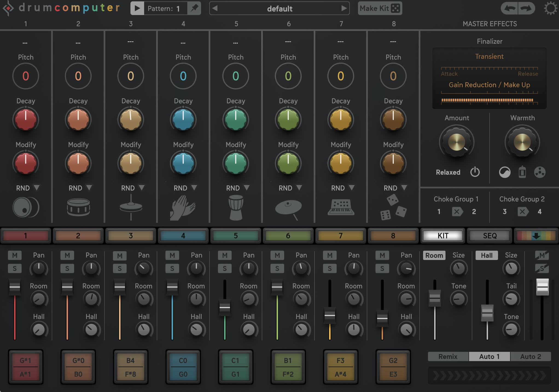The height and width of the screenshot is (392, 559).
Task: Solo channel 6
Action: coord(277,268)
